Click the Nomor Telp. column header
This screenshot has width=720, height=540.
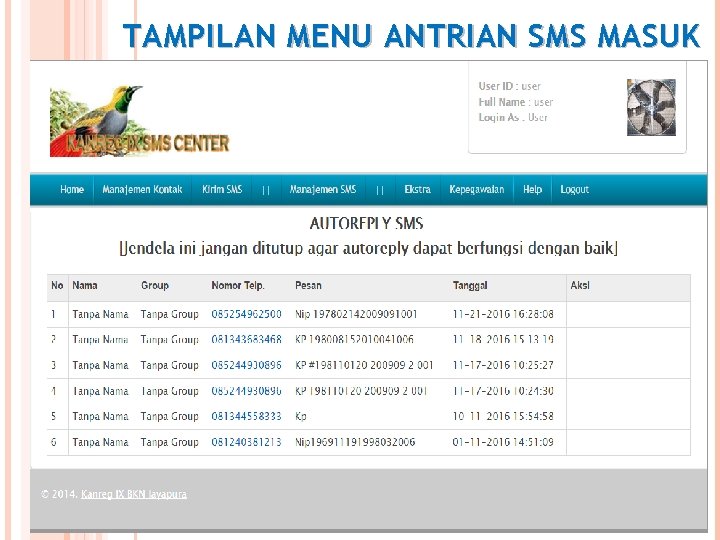coord(238,285)
